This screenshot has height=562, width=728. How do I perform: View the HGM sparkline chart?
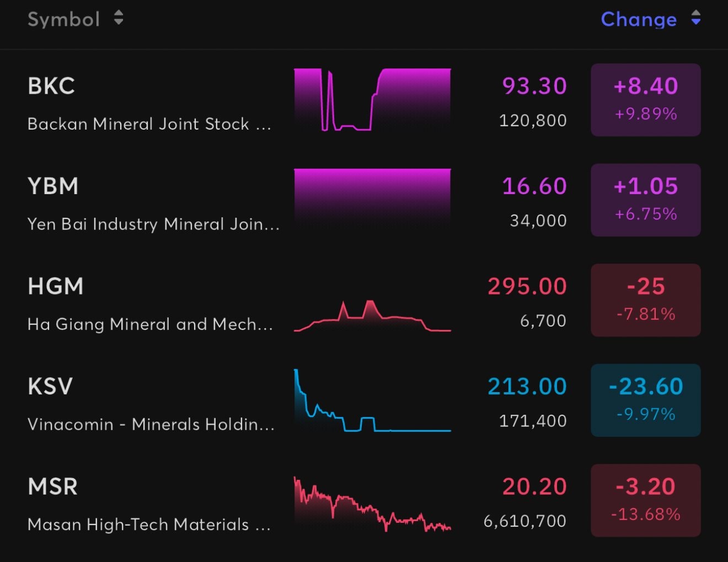point(372,315)
